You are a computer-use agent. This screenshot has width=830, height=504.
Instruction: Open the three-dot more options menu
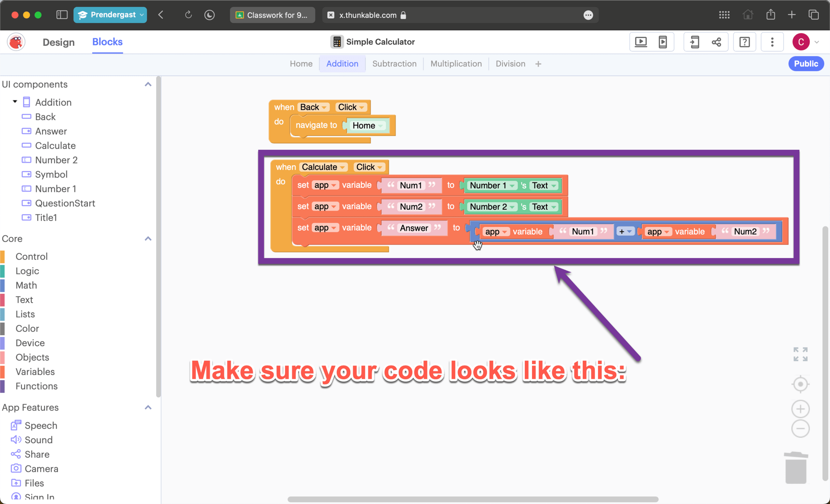[772, 42]
